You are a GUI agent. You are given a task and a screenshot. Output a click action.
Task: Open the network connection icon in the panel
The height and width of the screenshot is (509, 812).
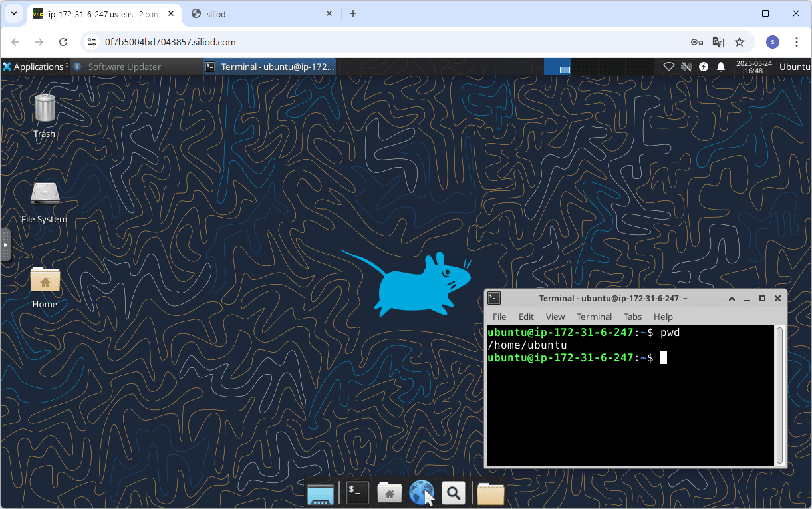(x=670, y=67)
